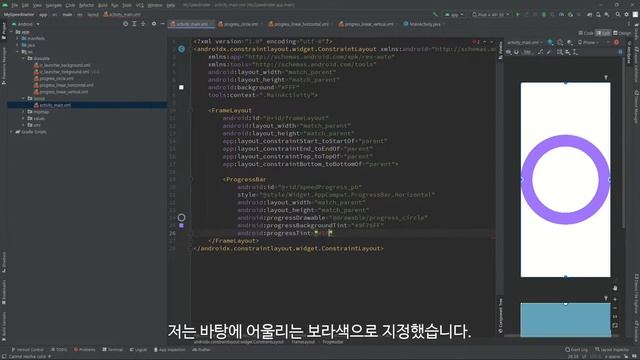Click the Make Project hammer icon
The width and height of the screenshot is (640, 360).
click(x=436, y=14)
